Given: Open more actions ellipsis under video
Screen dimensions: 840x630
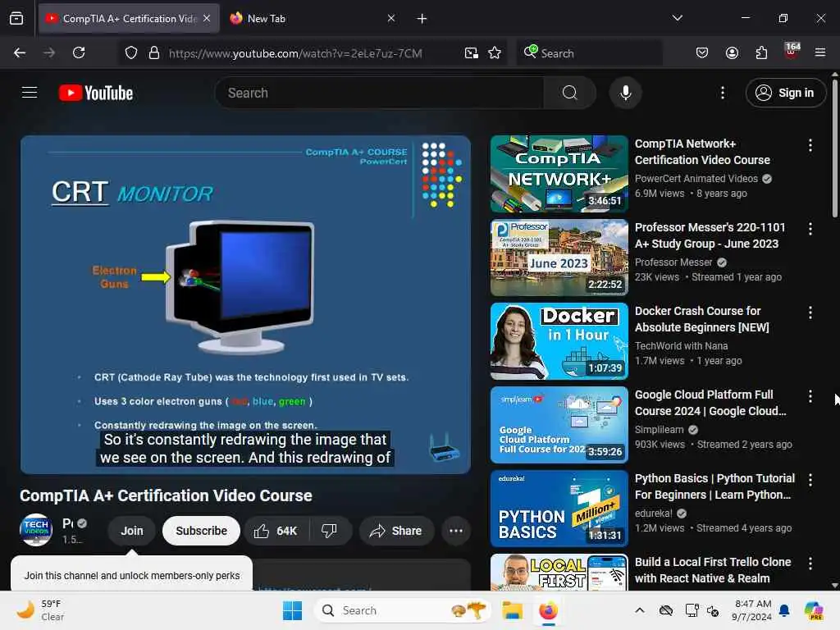Looking at the screenshot, I should coord(456,531).
